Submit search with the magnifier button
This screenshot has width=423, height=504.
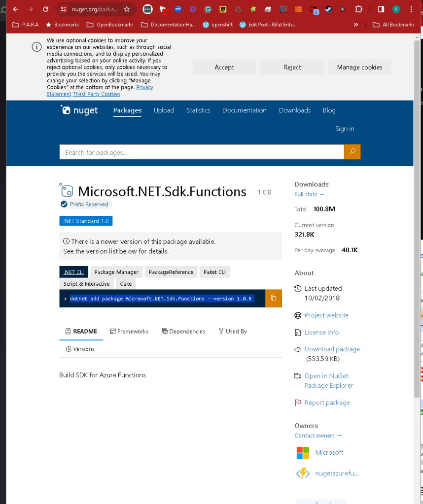[352, 152]
